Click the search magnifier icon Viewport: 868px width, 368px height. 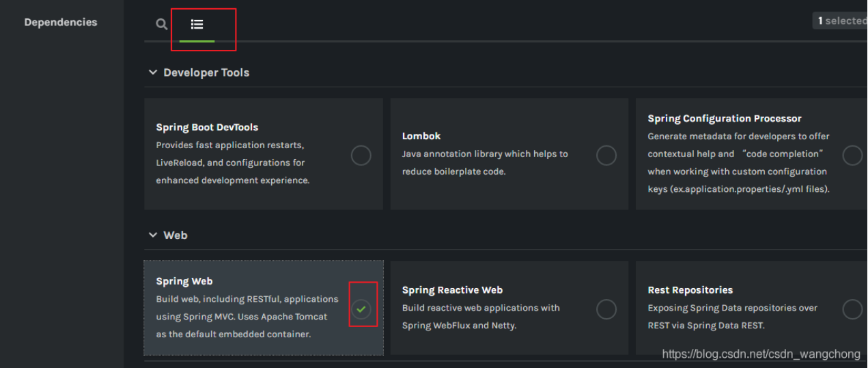tap(161, 25)
